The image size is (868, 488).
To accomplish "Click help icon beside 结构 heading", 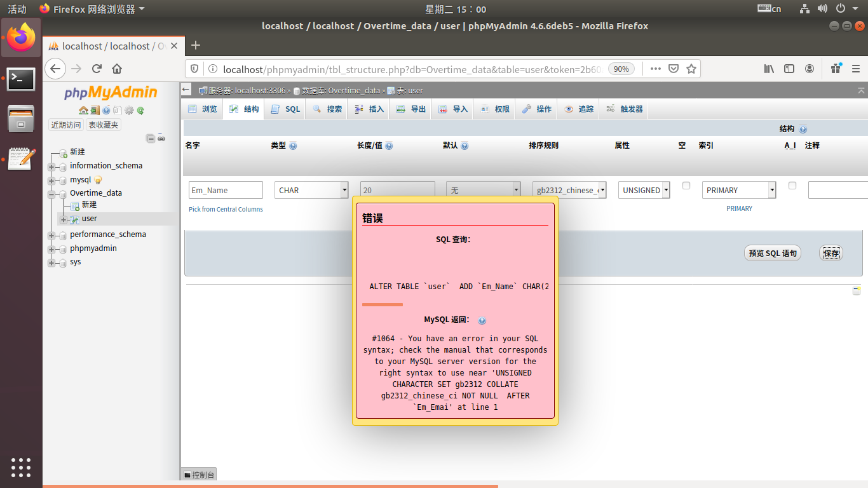I will [x=803, y=129].
